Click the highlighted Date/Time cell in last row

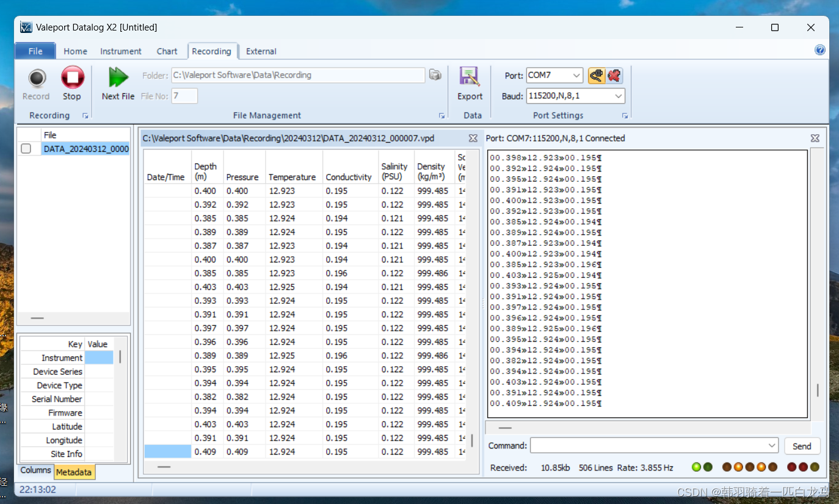pos(168,452)
